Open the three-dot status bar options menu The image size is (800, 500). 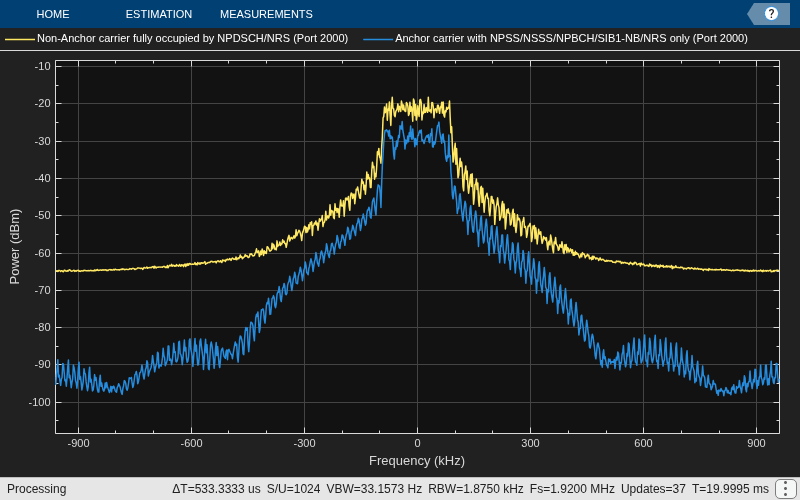(786, 489)
